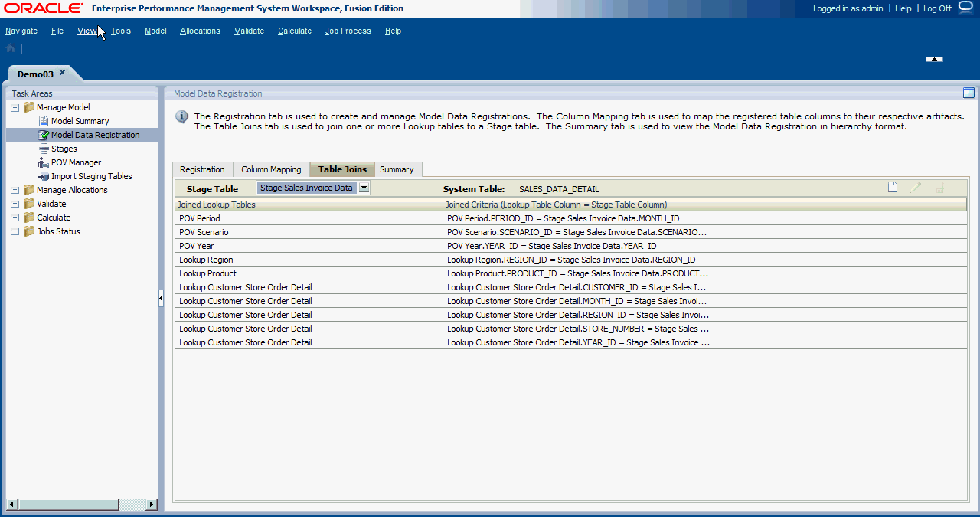The width and height of the screenshot is (980, 517).
Task: Click the POV Period.PERIOD_ID criteria cell
Action: point(577,218)
